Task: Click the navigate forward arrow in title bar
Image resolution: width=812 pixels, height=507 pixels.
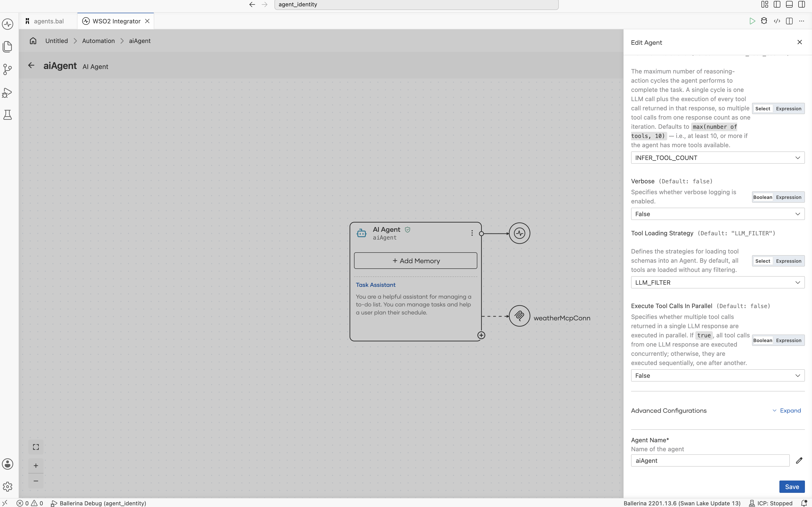Action: pyautogui.click(x=265, y=4)
